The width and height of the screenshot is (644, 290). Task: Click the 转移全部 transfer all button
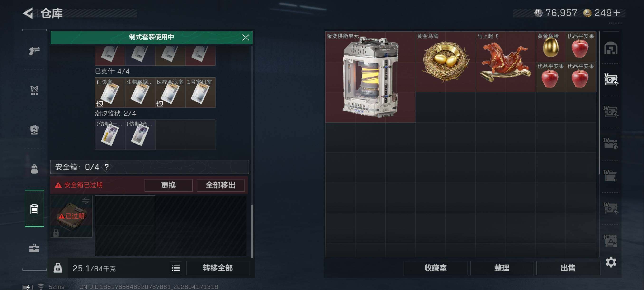tap(218, 268)
